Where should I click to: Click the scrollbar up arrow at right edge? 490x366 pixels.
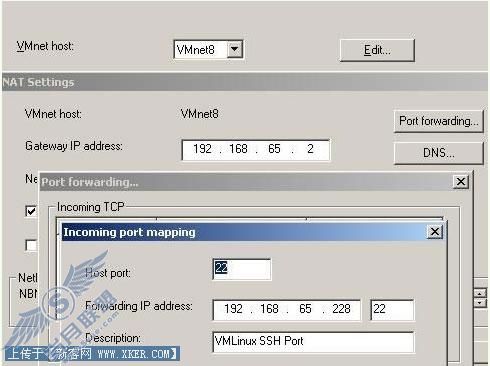pos(479,293)
